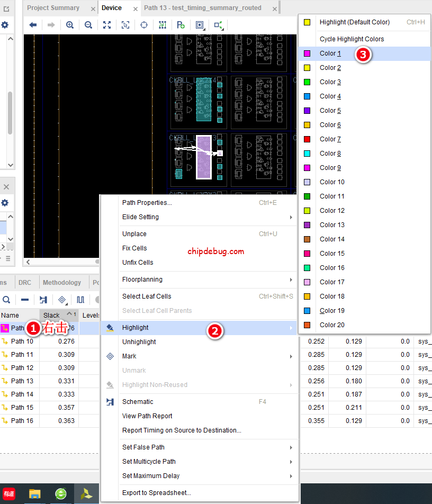This screenshot has width=432, height=504.
Task: Switch to the Project Summary tab
Action: click(53, 8)
